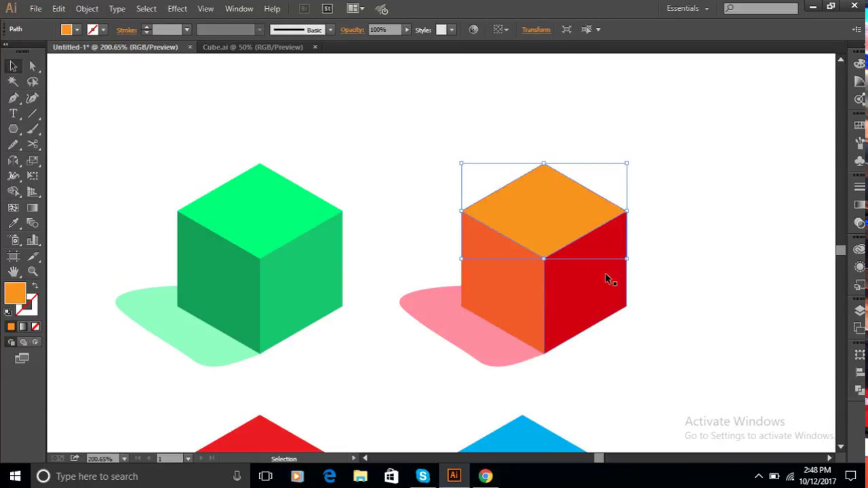Image resolution: width=868 pixels, height=488 pixels.
Task: Open the Window menu
Action: point(239,9)
